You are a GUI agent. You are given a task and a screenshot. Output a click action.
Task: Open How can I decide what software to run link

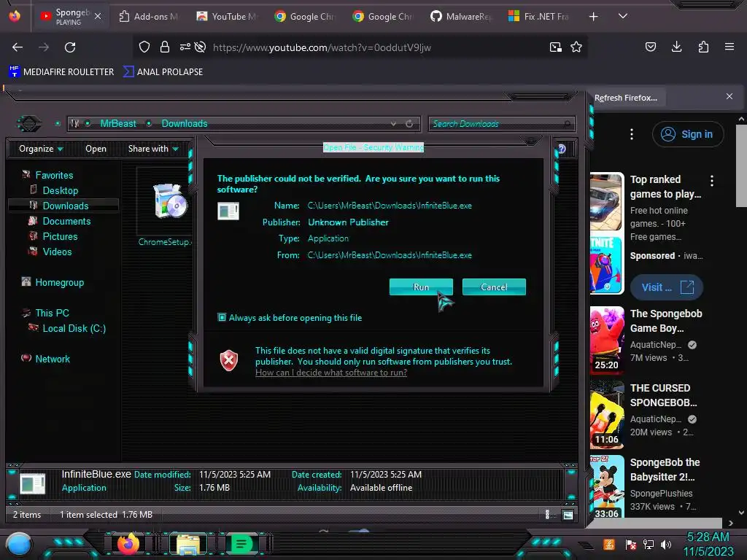[331, 373]
